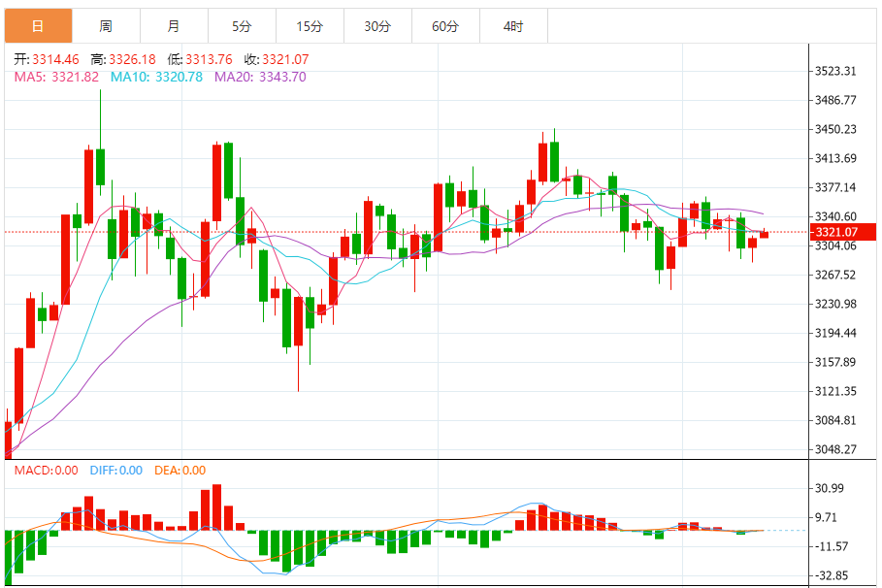Click the 30.99 MACD axis label
Viewport: 882px width, 588px height.
click(x=830, y=488)
